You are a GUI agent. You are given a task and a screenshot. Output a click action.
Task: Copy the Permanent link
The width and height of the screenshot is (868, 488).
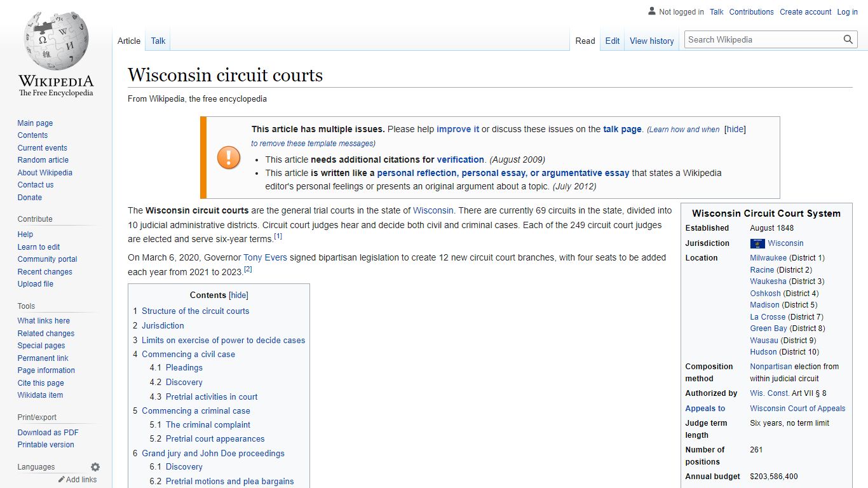pos(43,358)
